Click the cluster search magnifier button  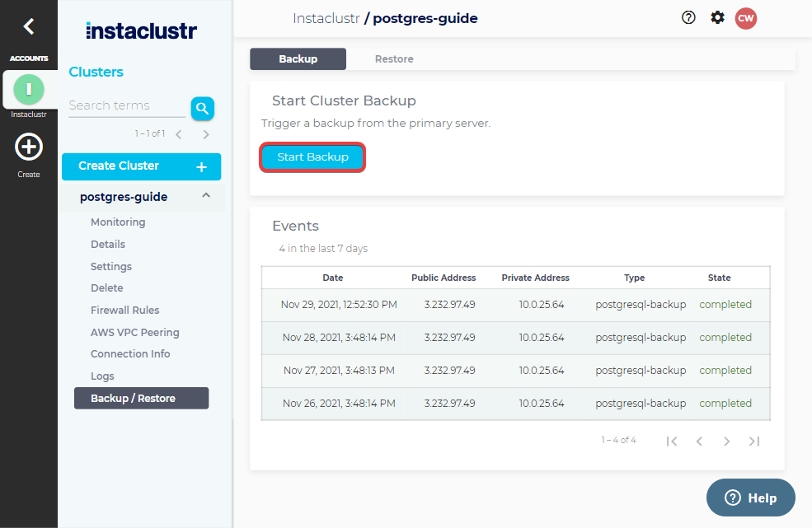click(203, 109)
